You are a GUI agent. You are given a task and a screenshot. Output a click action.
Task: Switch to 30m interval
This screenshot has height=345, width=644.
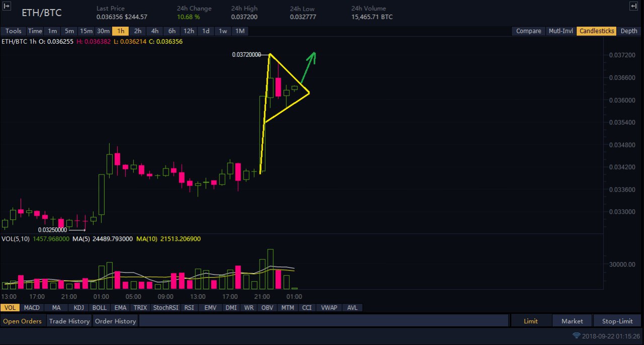coord(103,31)
